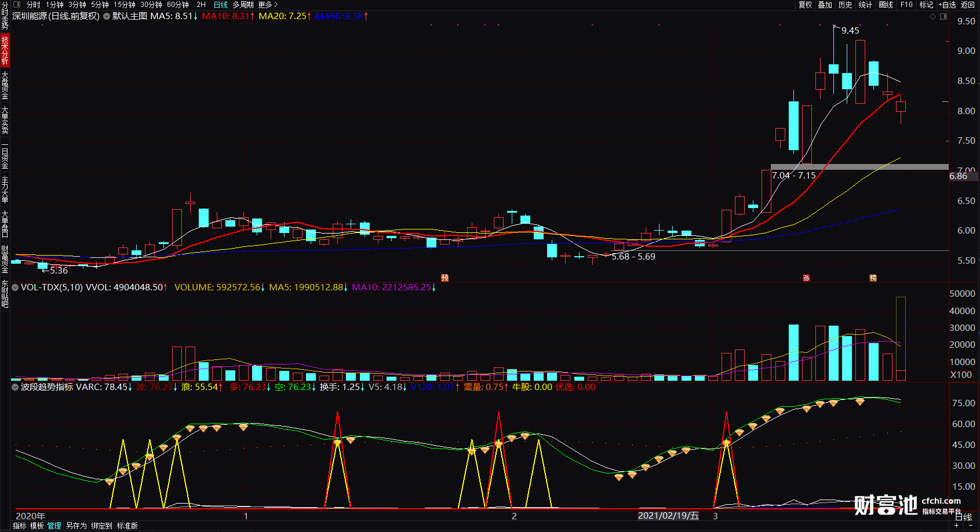Click the VOLUME: 592572.56 label
980x532 pixels.
tap(220, 287)
